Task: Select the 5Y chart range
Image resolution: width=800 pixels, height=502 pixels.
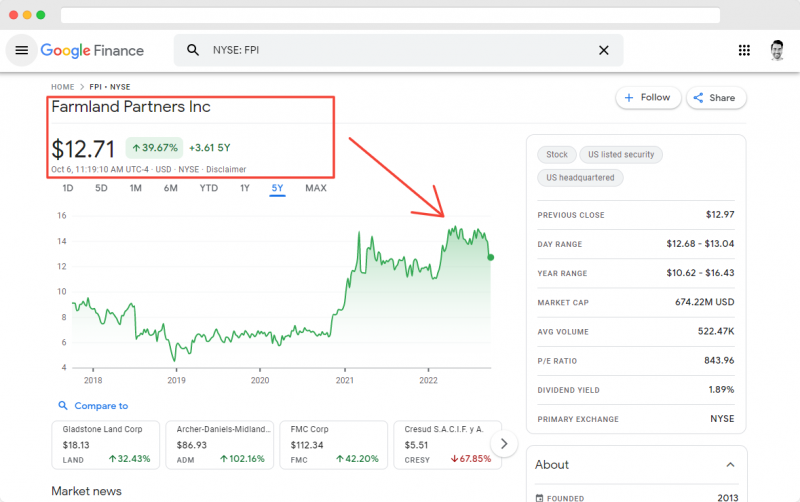Action: (x=277, y=188)
